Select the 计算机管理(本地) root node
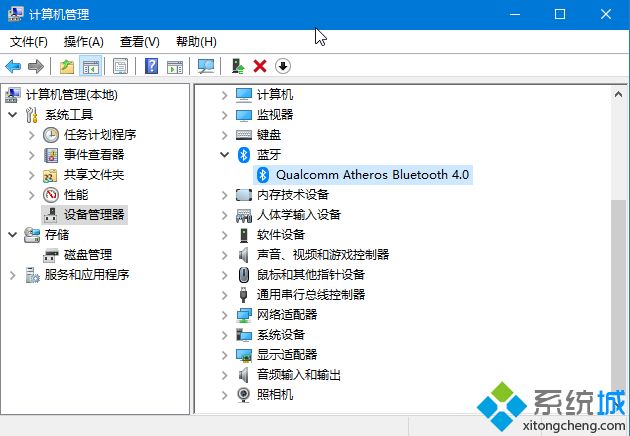Screen dimensions: 630x436 (72, 95)
